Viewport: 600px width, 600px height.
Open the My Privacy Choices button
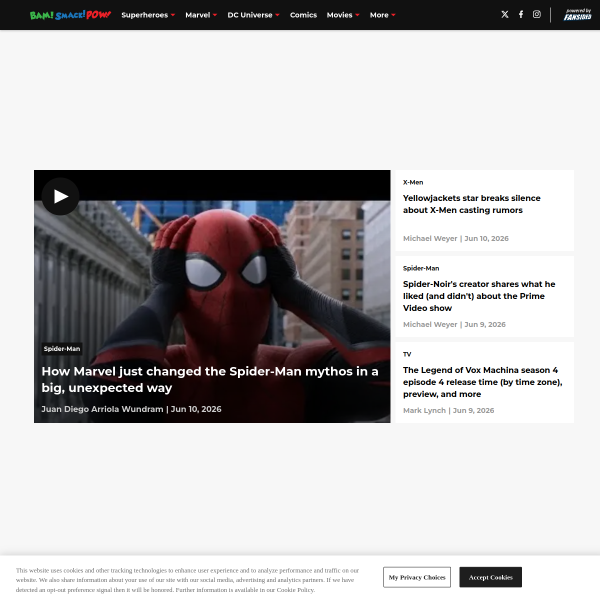417,577
